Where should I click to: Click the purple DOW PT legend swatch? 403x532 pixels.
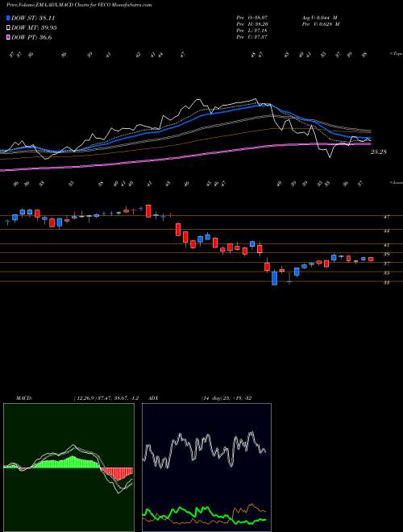pyautogui.click(x=9, y=37)
